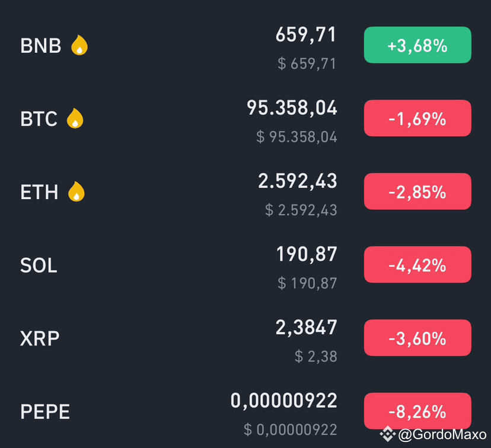
Task: Click the flame icon beside BTC
Action: (x=75, y=119)
